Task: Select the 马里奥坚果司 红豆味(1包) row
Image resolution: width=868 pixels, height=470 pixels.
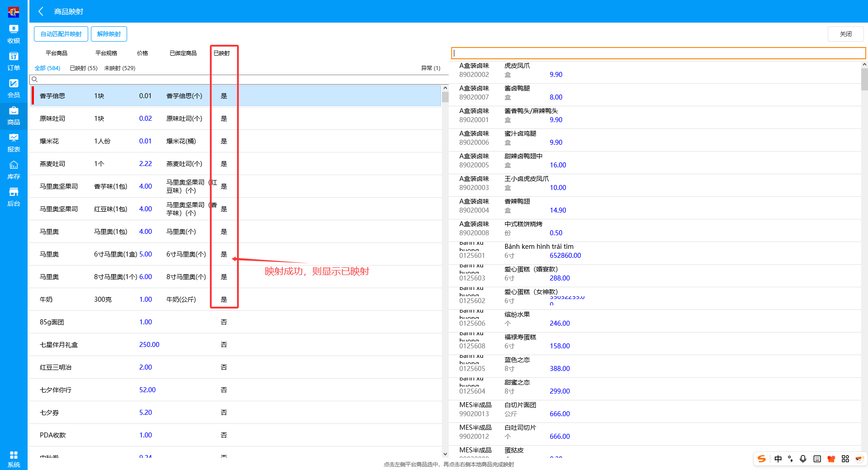Action: 235,209
